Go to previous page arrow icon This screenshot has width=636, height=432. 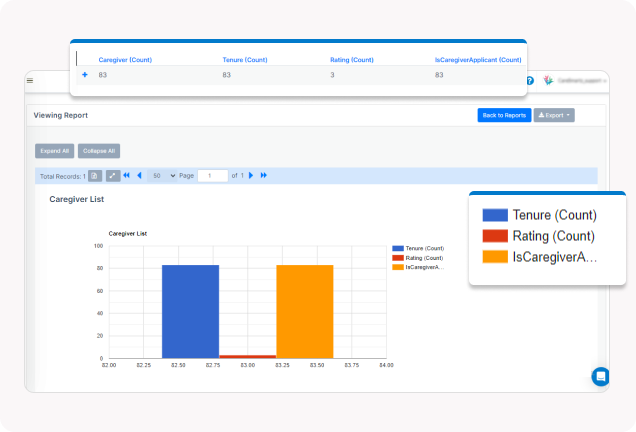(140, 175)
